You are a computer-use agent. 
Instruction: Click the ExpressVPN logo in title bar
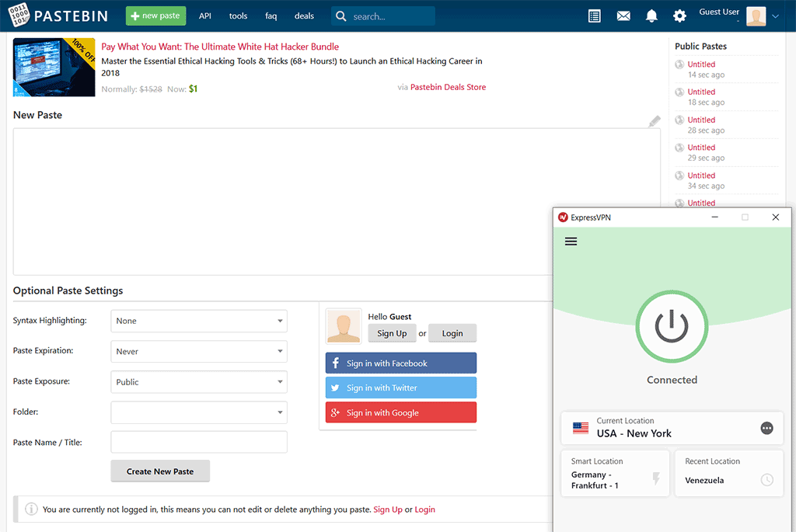[563, 217]
